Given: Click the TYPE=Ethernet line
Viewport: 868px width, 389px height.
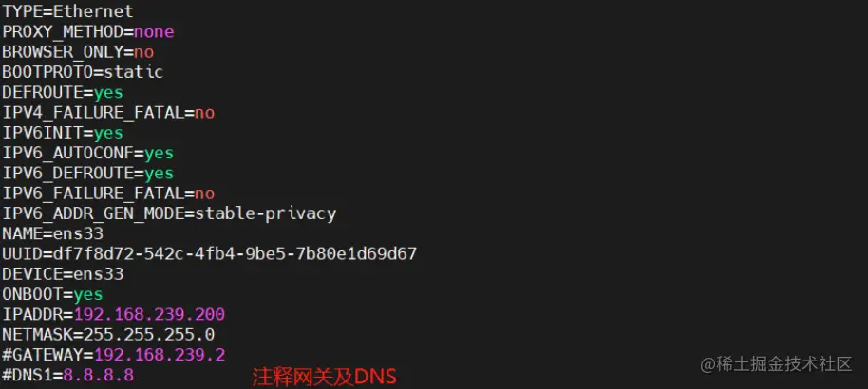Looking at the screenshot, I should (67, 11).
